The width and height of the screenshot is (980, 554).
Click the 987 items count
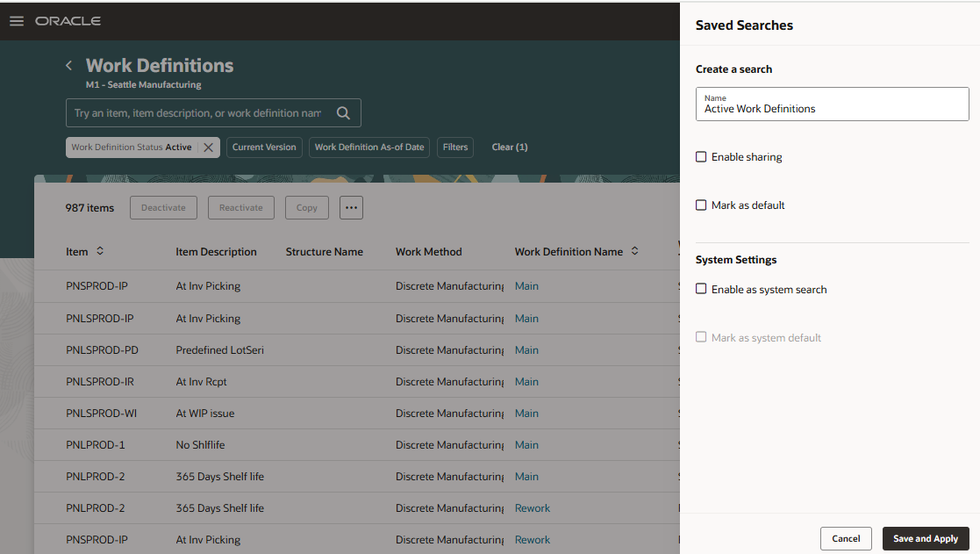pos(90,207)
